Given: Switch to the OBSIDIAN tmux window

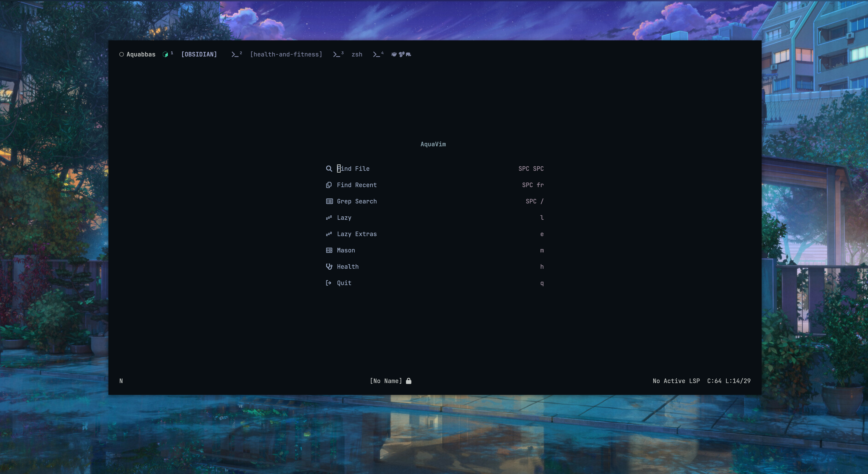Looking at the screenshot, I should (x=199, y=54).
